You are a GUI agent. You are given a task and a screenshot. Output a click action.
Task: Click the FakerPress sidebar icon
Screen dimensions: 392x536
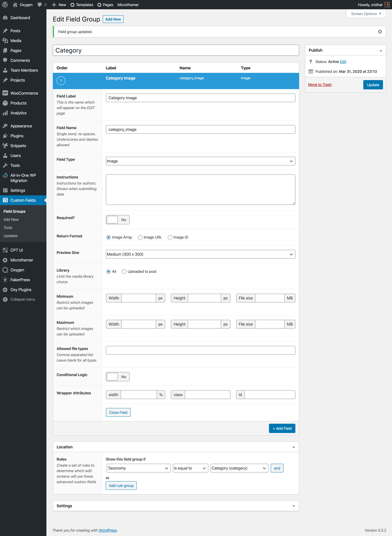click(5, 280)
